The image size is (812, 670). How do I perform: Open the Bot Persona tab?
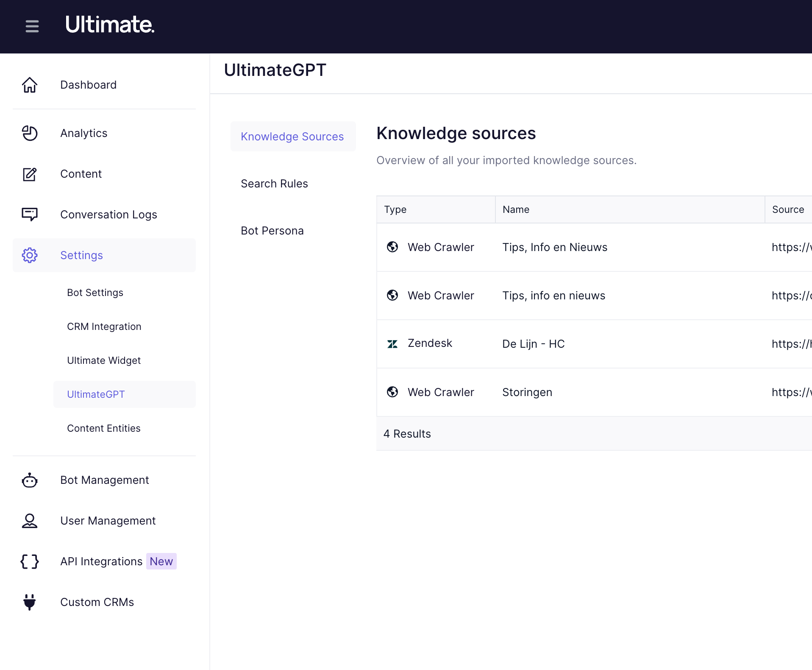[272, 230]
